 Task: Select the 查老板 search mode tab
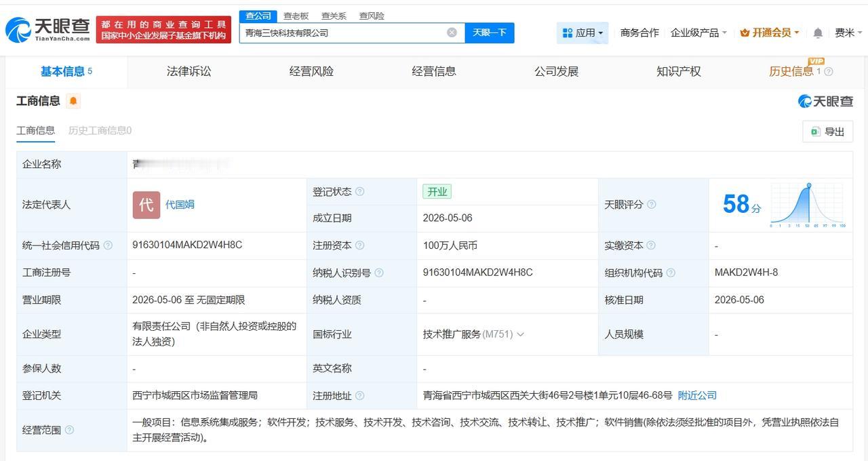click(x=296, y=16)
